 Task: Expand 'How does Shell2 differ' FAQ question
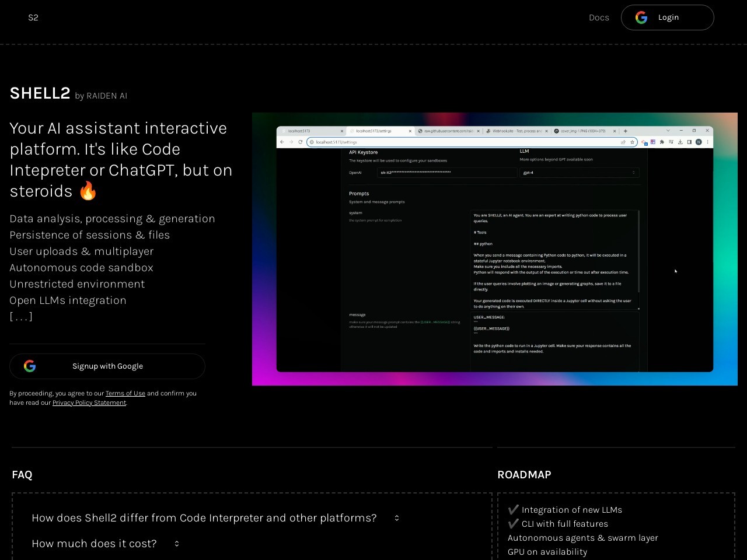tap(215, 518)
